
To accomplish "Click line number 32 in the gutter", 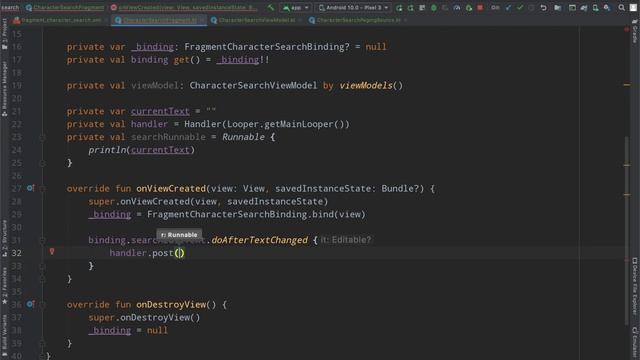I will click(16, 253).
